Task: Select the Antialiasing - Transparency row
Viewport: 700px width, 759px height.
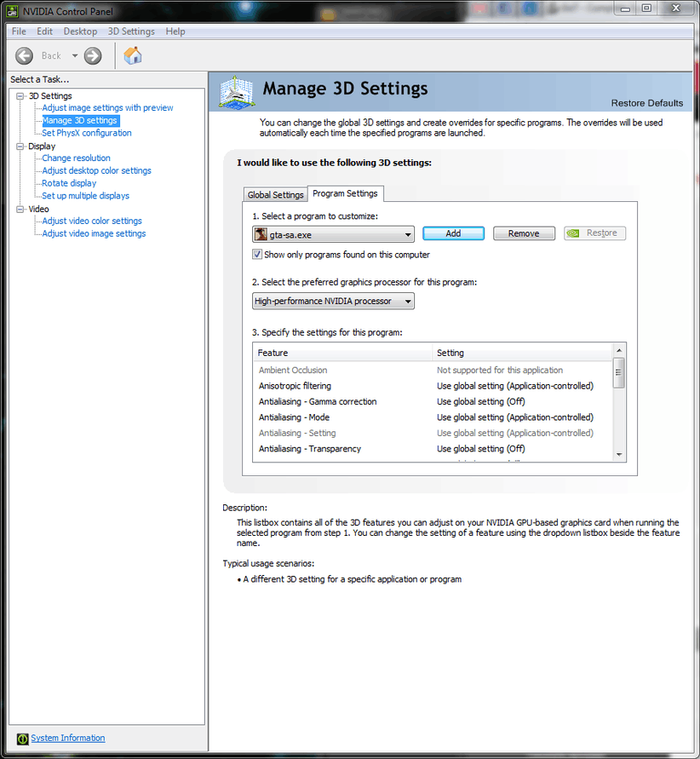Action: (433, 449)
